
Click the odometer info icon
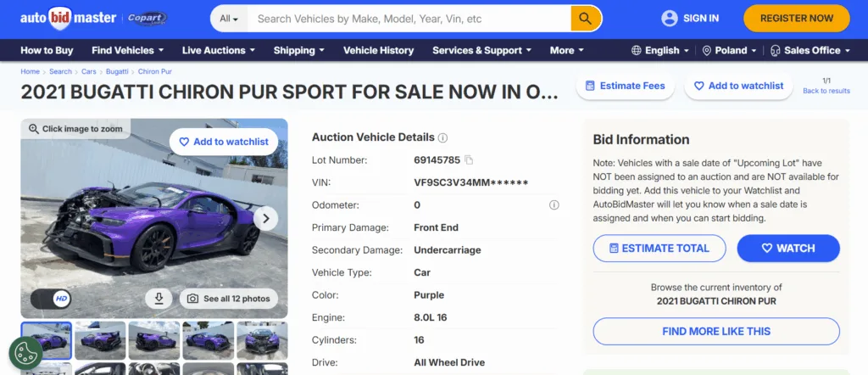[x=554, y=204]
